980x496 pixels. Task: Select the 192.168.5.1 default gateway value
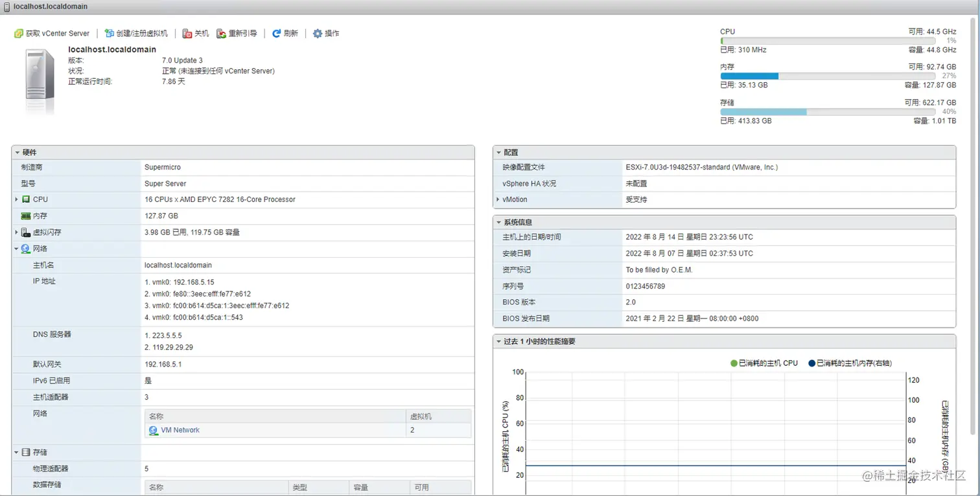(x=163, y=365)
